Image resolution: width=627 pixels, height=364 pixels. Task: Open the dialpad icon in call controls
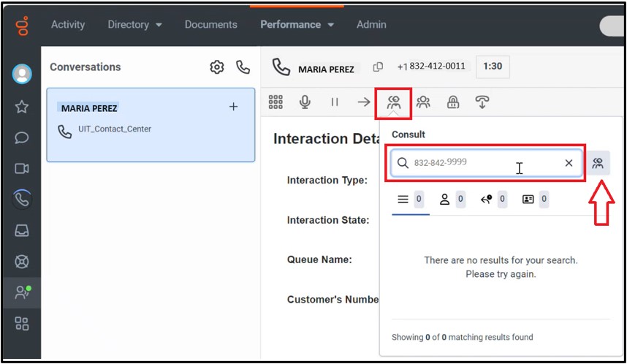(275, 102)
